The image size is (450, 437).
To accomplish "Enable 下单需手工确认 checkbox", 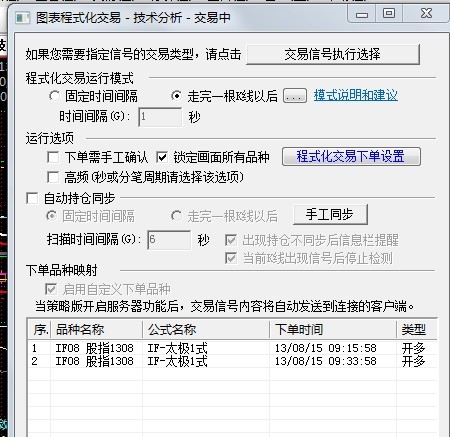I will click(53, 157).
